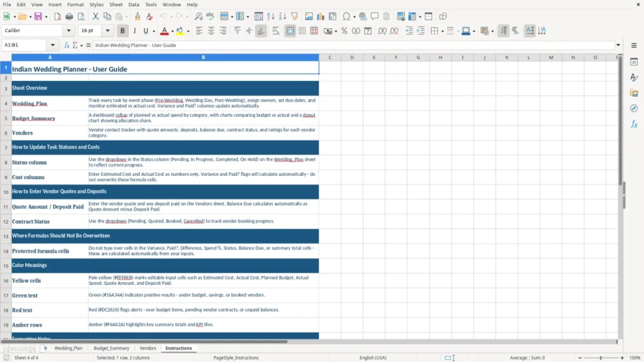Click the Print icon

point(69,16)
